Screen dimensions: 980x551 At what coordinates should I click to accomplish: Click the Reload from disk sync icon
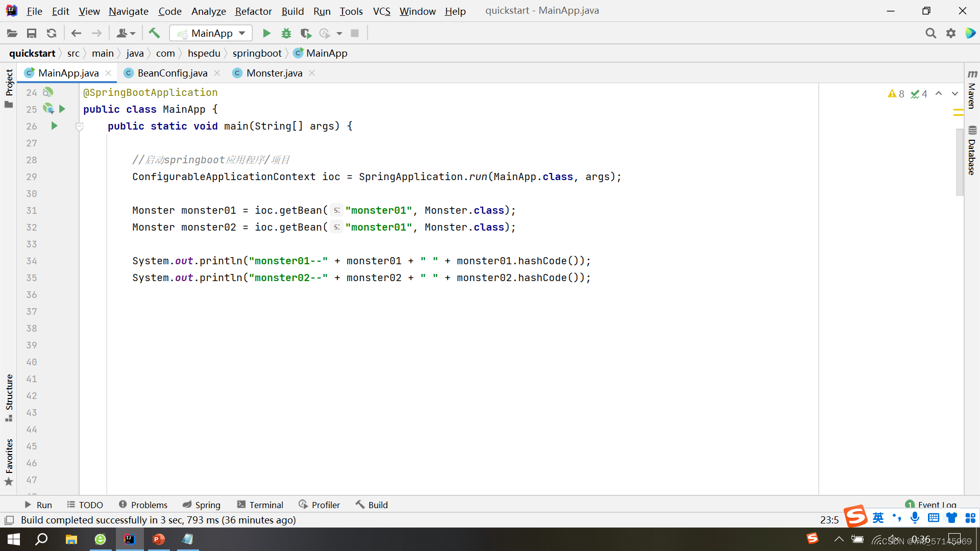coord(52,33)
